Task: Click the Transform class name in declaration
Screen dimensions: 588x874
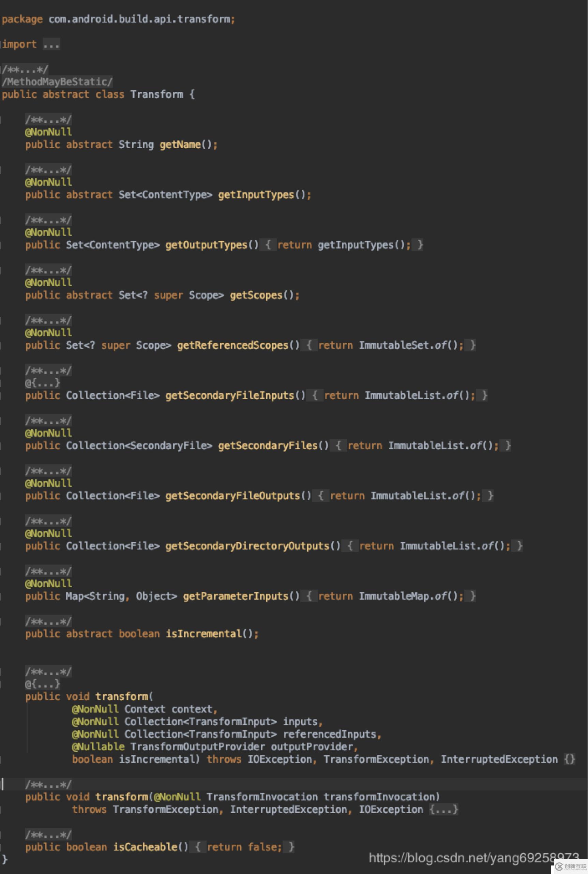Action: [x=157, y=94]
